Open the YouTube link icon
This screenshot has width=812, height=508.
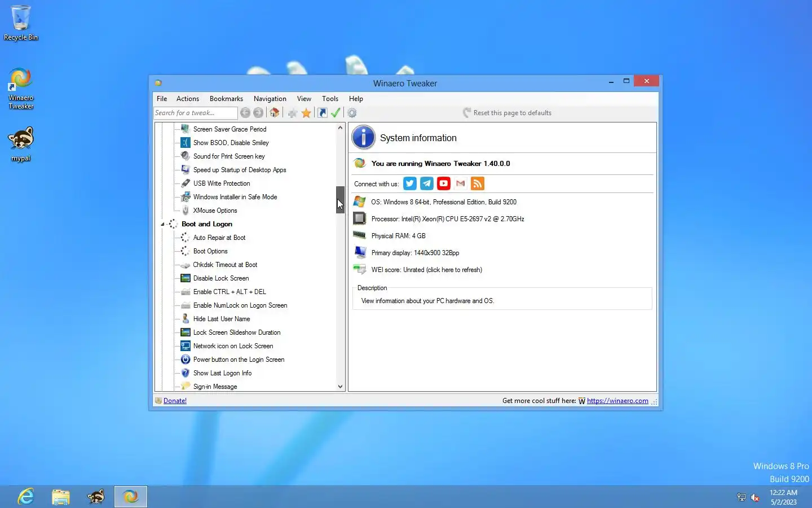[444, 183]
